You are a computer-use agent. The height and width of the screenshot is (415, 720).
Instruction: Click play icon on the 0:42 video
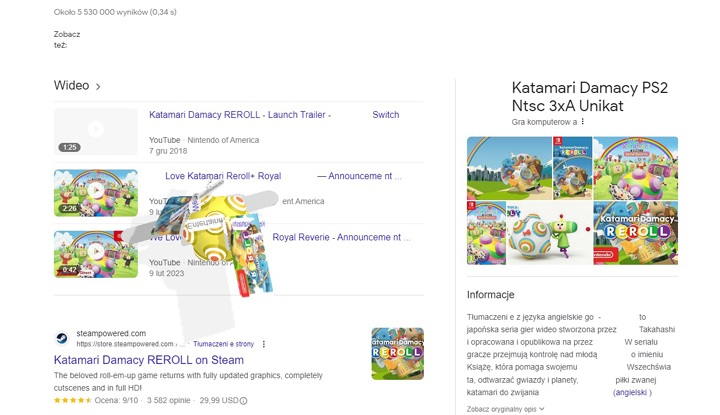(x=95, y=251)
